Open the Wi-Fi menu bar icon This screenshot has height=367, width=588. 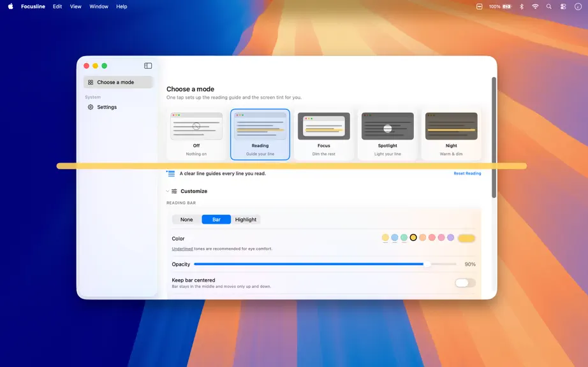(x=535, y=6)
